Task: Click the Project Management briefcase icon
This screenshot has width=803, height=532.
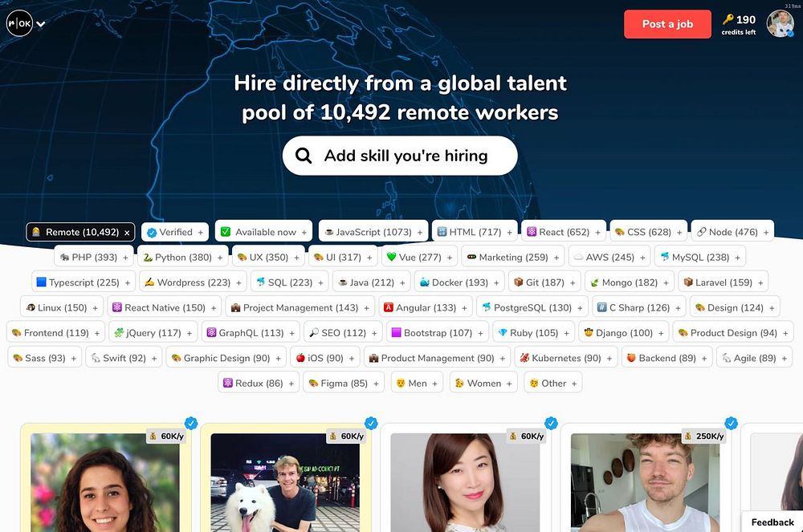Action: coord(235,307)
